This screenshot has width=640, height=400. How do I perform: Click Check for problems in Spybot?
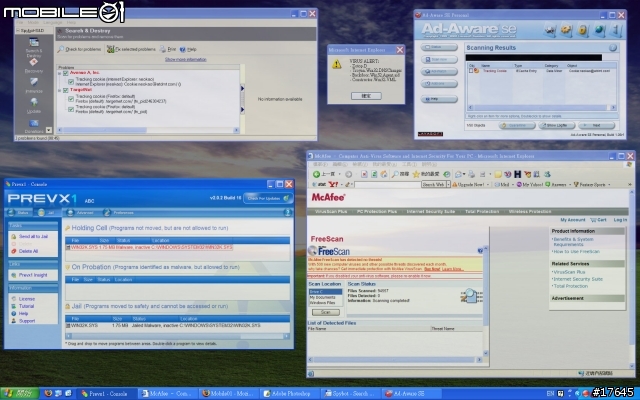click(x=79, y=49)
